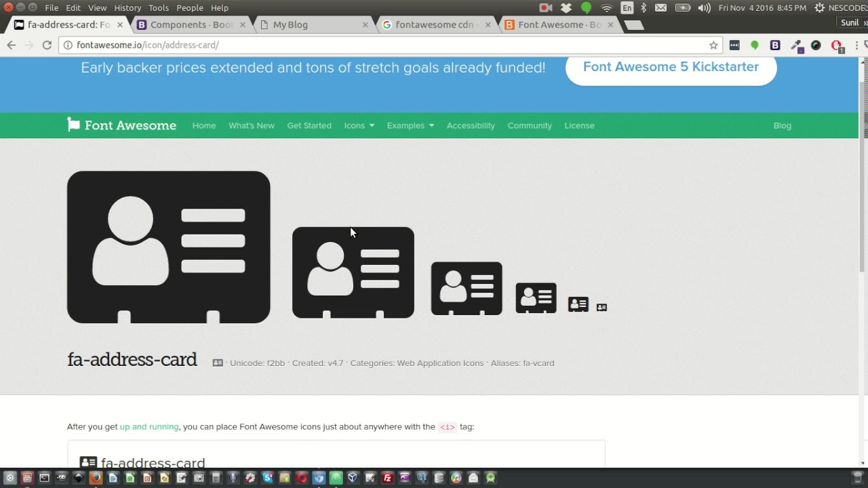Open the eyedropper color picker extension
The height and width of the screenshot is (488, 868).
coord(797,45)
